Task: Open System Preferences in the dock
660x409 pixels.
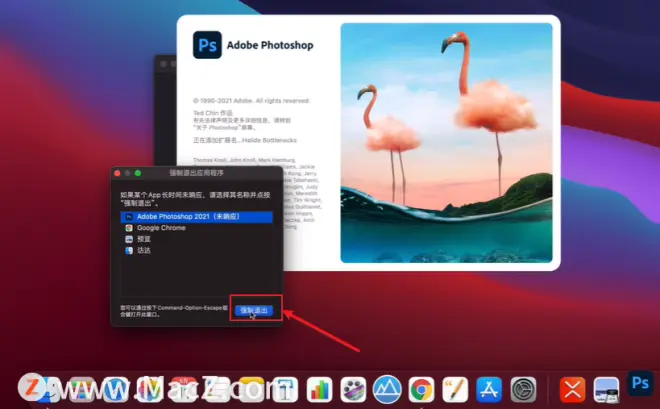Action: [x=523, y=390]
